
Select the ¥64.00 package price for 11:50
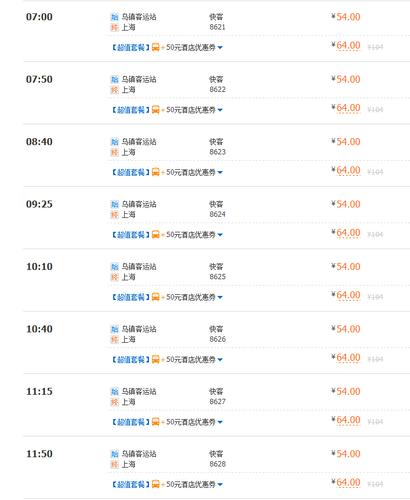click(346, 483)
